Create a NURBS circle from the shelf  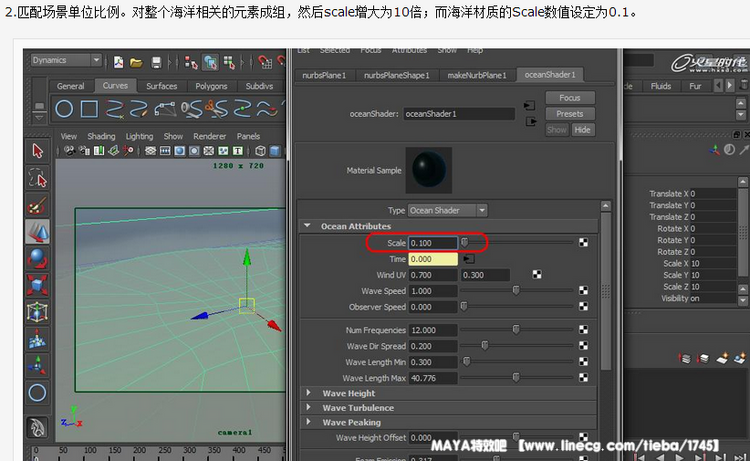click(x=64, y=109)
